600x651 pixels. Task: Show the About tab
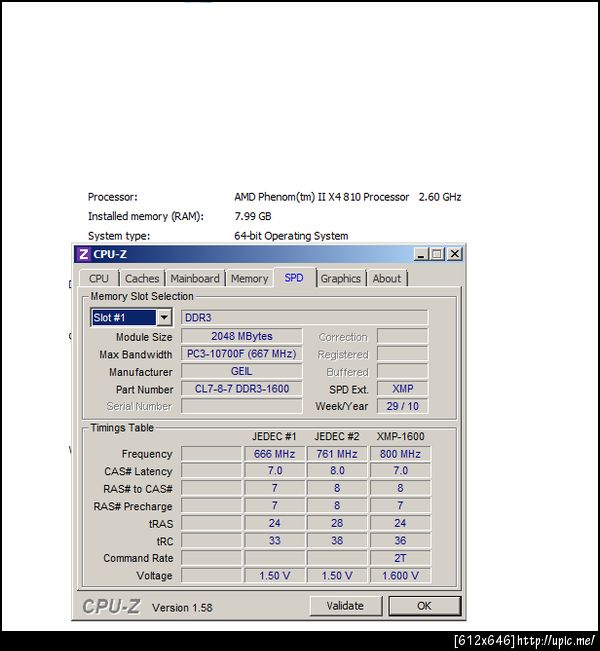[387, 279]
